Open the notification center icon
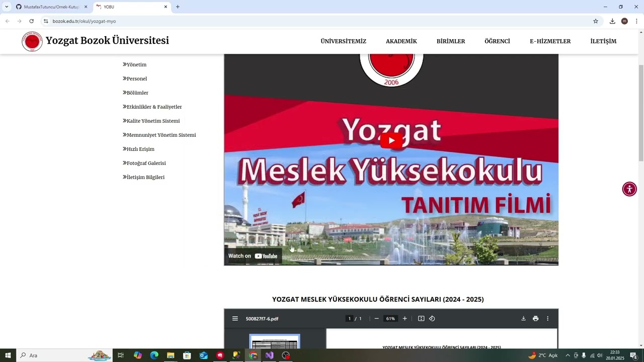The height and width of the screenshot is (362, 644). pyautogui.click(x=634, y=355)
